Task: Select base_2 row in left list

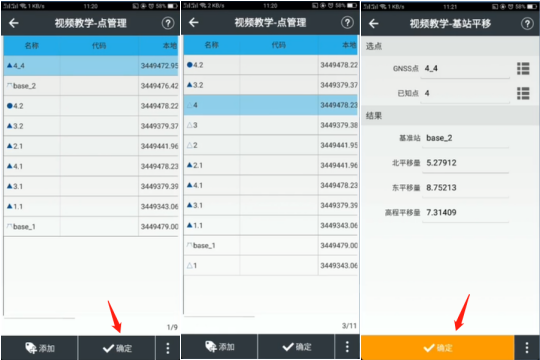Action: [91, 86]
